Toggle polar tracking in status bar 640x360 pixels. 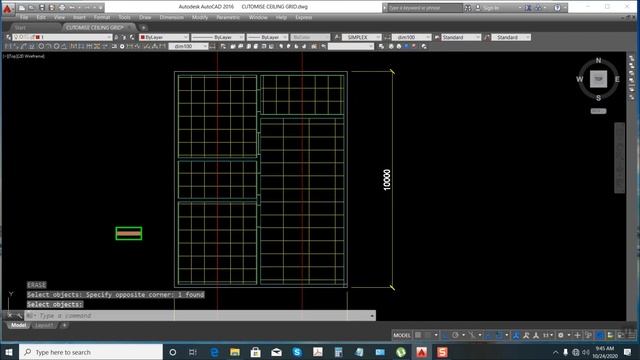point(455,335)
